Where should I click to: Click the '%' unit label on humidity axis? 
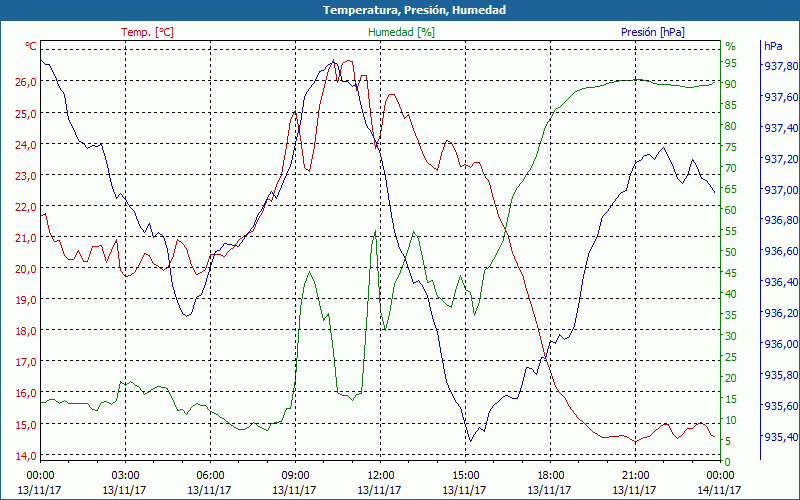(731, 46)
